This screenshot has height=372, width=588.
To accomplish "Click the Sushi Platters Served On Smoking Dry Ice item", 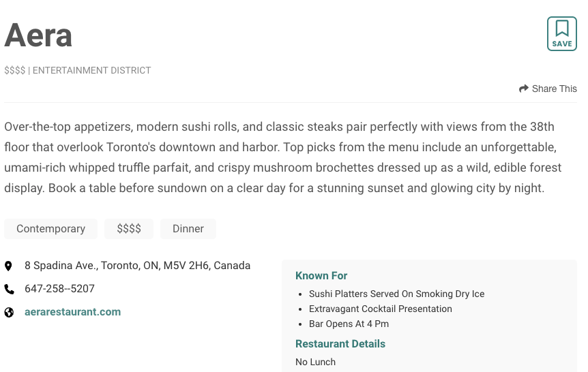I will [x=396, y=294].
